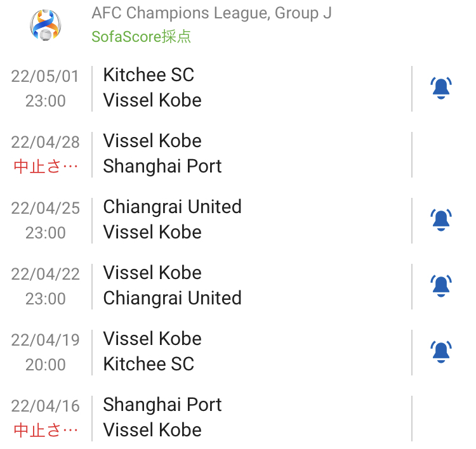Open Shanghai Port in the 22/04/16 match

(162, 405)
